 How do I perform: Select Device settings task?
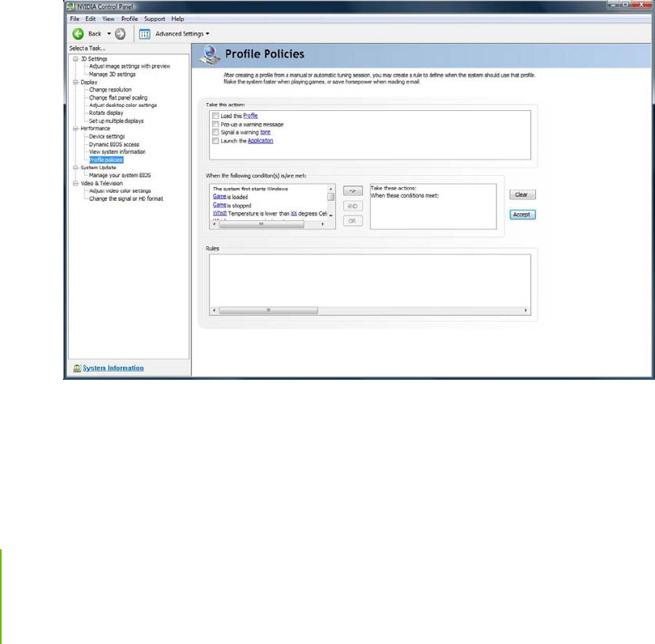[107, 136]
